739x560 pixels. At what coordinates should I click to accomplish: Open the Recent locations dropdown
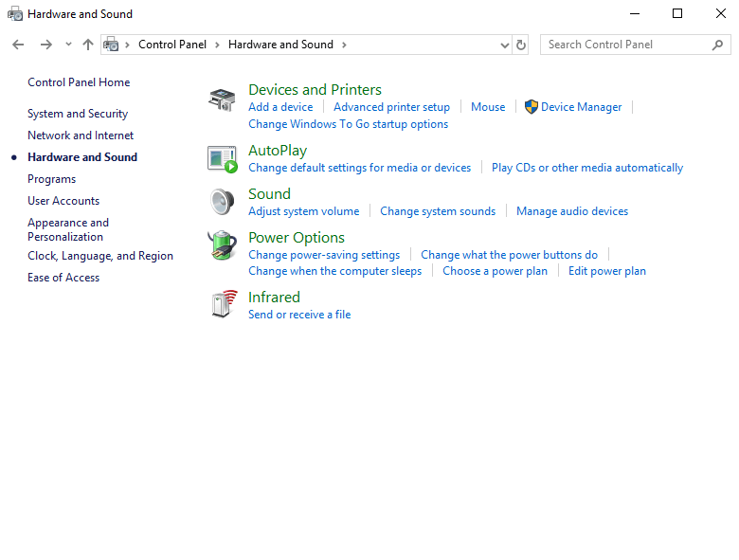click(x=68, y=45)
